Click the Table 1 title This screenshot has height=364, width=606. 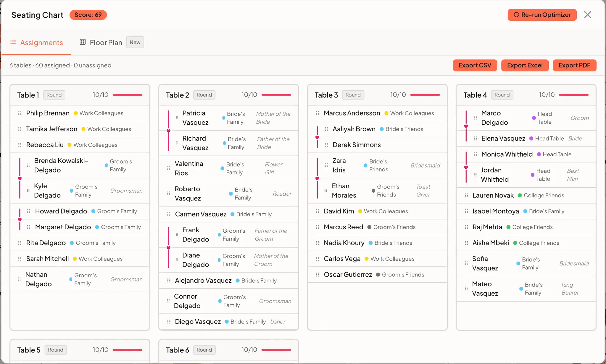[x=28, y=95]
